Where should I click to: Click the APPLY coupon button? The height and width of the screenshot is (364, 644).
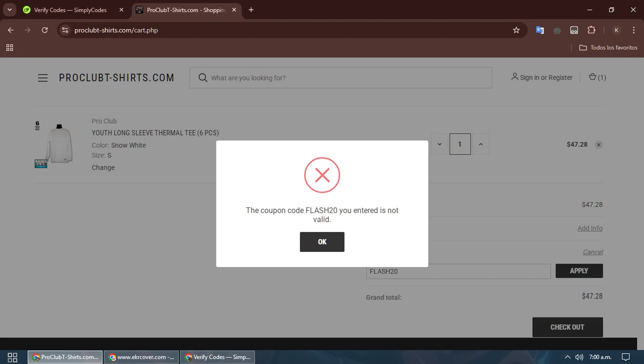pos(579,271)
